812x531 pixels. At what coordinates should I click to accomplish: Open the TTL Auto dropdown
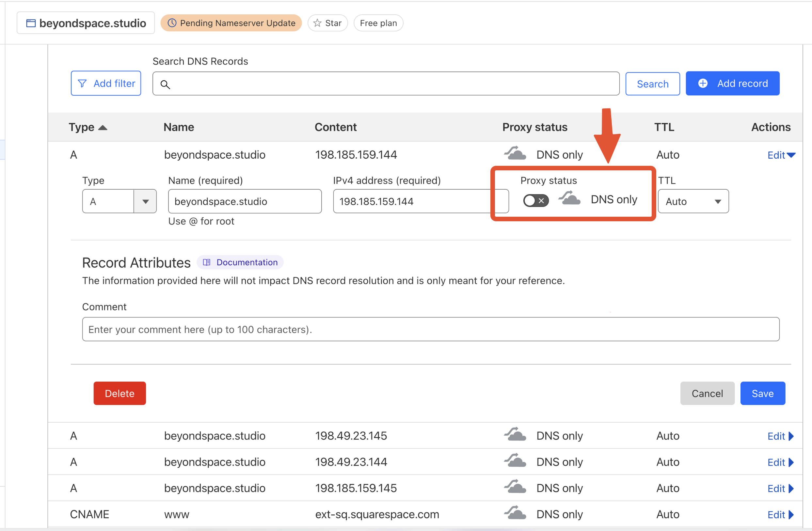coord(693,202)
